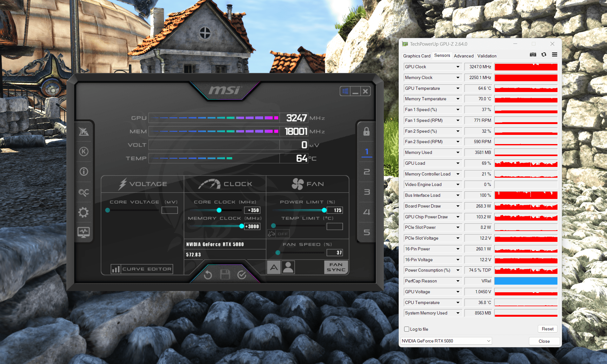Toggle Windows startup in Afterburner
The image size is (607, 364).
pos(345,91)
